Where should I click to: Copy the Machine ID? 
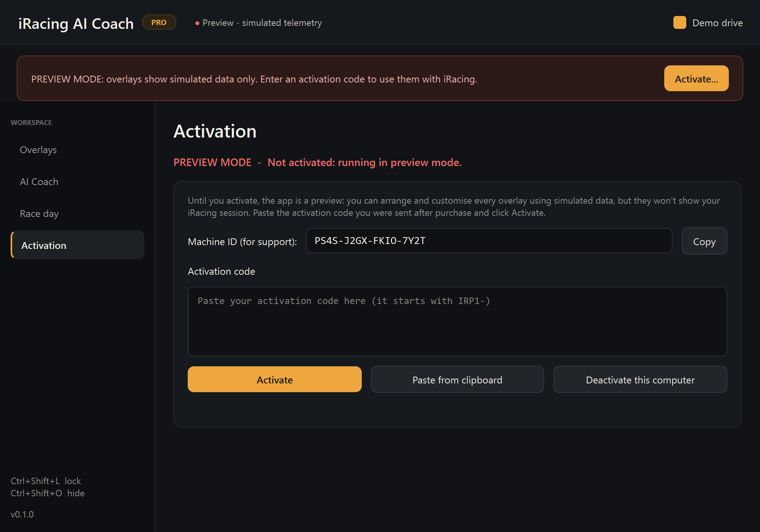pos(704,241)
